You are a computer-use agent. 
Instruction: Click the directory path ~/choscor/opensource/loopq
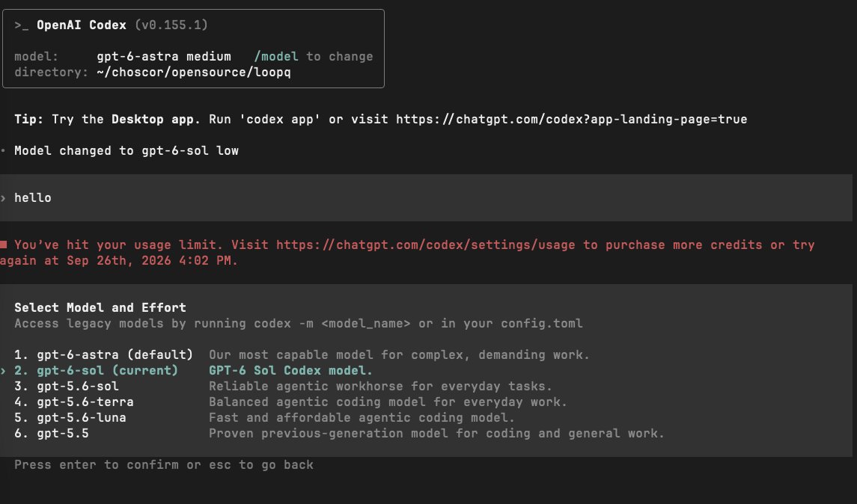click(x=194, y=73)
